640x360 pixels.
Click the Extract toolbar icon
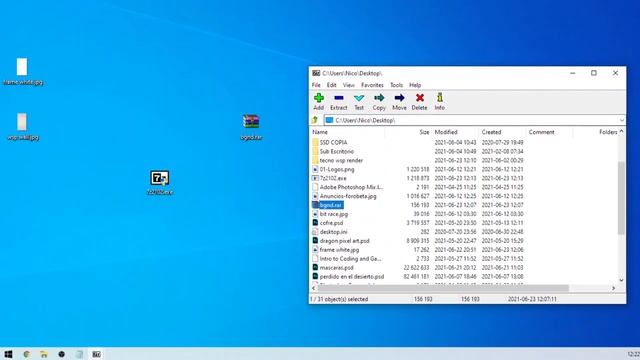click(x=338, y=102)
